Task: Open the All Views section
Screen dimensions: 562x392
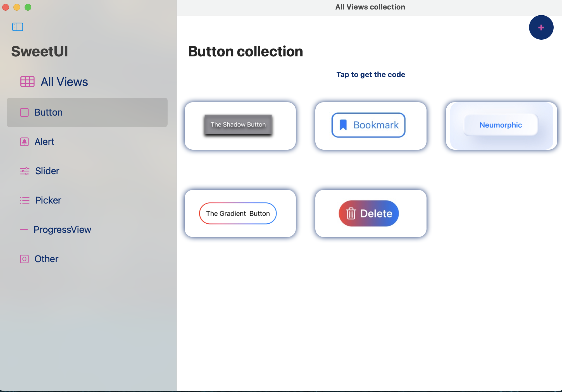Action: pos(64,82)
